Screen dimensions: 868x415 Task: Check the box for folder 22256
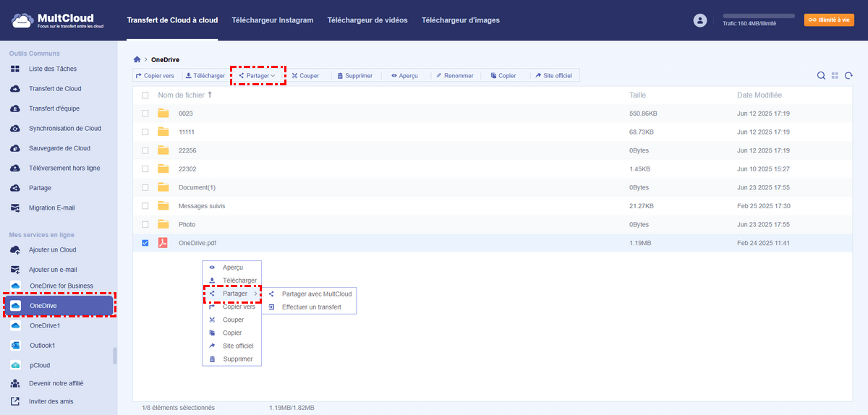click(x=145, y=150)
